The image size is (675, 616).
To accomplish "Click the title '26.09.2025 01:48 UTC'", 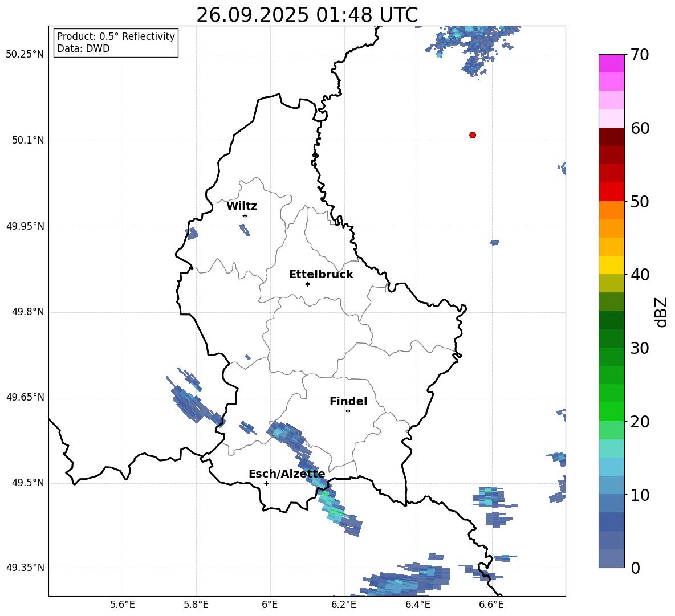I will [x=307, y=15].
